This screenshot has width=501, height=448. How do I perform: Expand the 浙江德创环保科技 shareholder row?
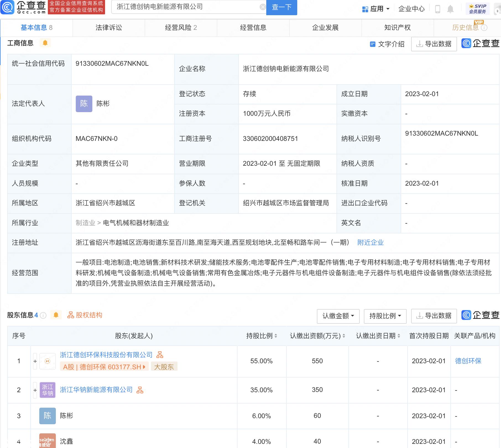[35, 361]
